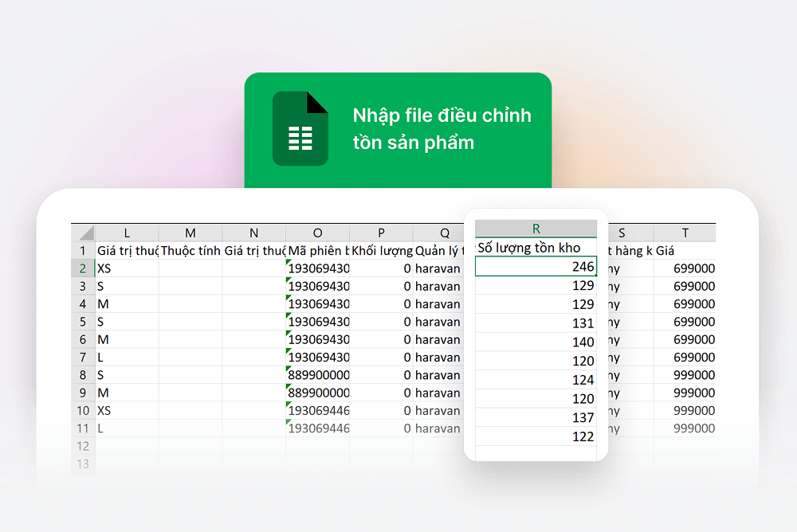Select row 13 header number
Screen dimensions: 797x532
tap(83, 464)
